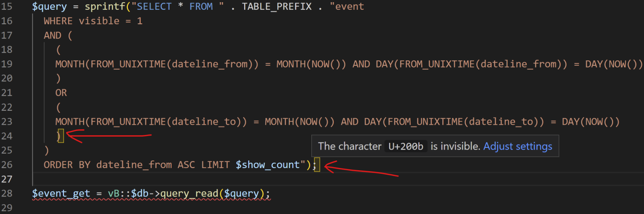Click line number 19 in the gutter
Image resolution: width=644 pixels, height=214 pixels.
click(7, 64)
